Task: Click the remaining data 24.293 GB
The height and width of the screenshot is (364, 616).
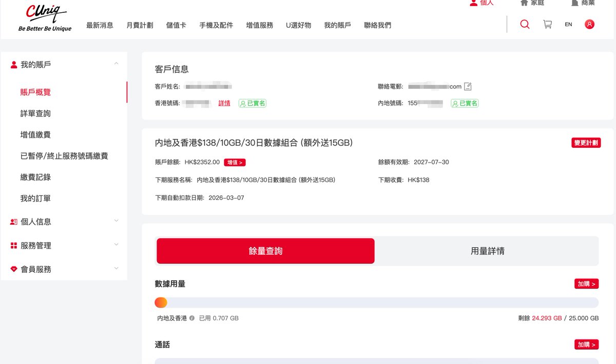Action: [x=547, y=318]
